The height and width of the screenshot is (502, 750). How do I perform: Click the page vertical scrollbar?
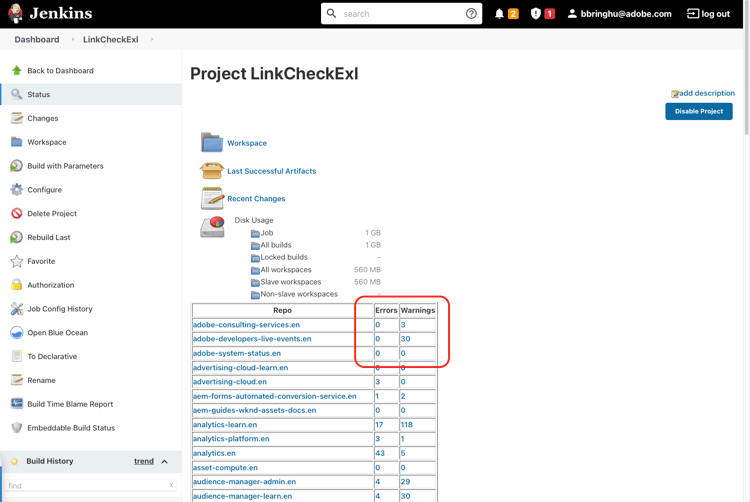tap(747, 67)
